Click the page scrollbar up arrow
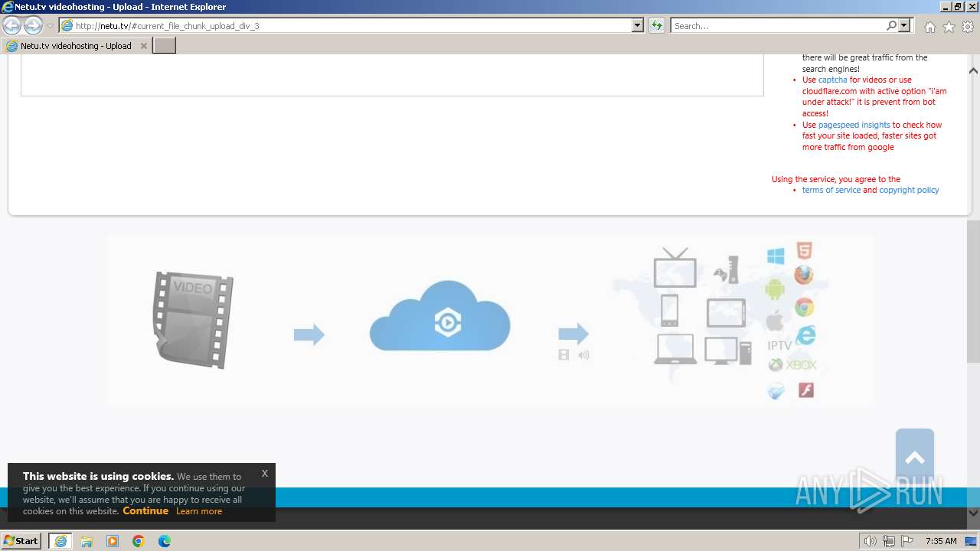980x551 pixels. [973, 70]
